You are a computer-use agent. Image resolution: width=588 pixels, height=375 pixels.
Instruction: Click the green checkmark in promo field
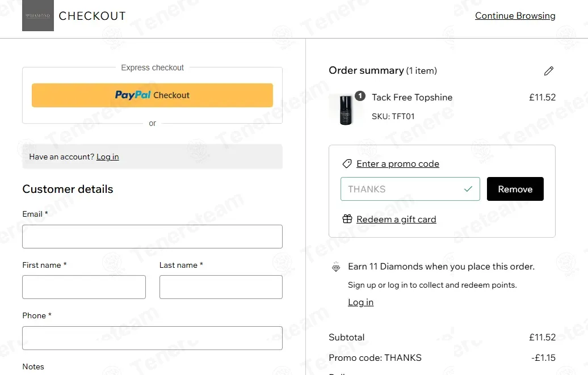coord(468,189)
